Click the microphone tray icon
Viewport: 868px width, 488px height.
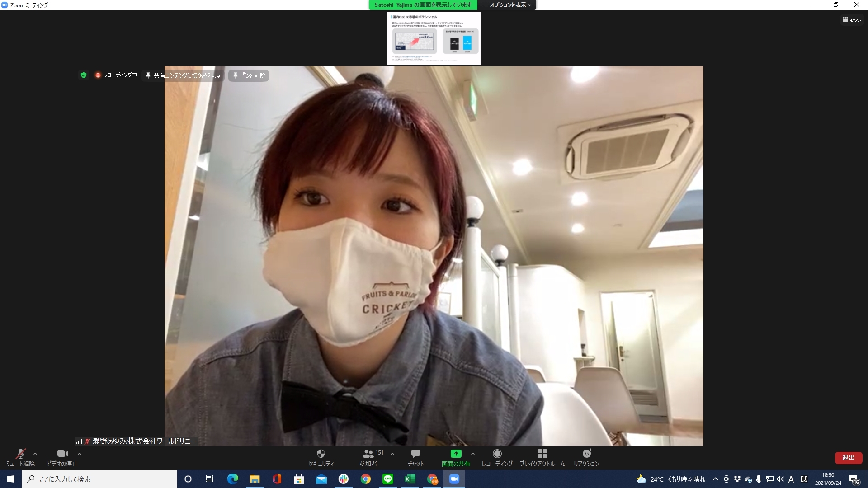tap(759, 479)
